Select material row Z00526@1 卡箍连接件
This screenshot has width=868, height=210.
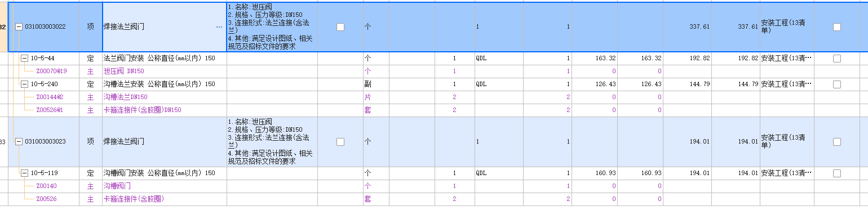coord(434,110)
